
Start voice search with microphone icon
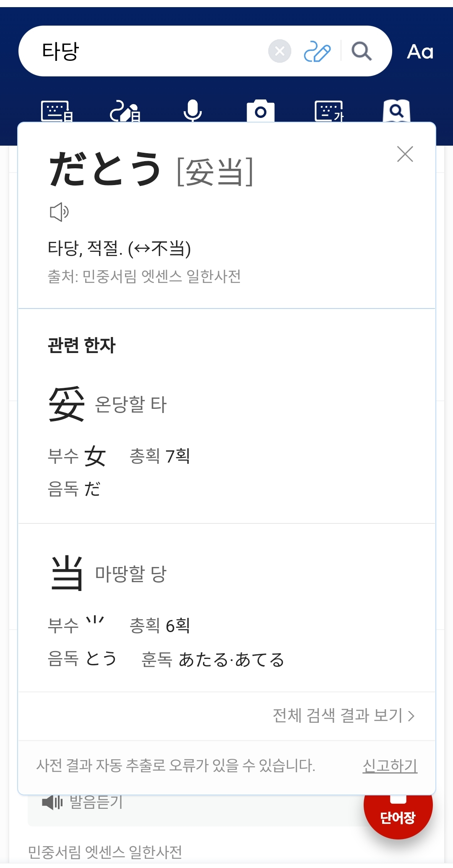[193, 111]
